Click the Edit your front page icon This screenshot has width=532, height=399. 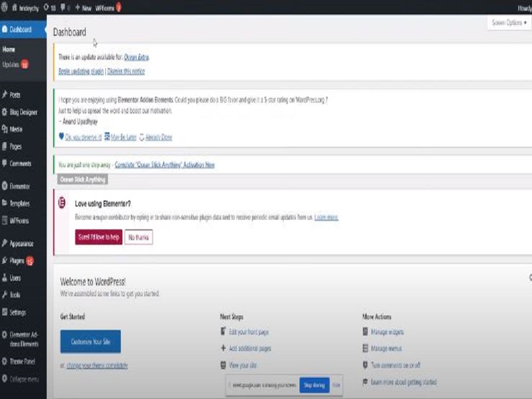223,331
